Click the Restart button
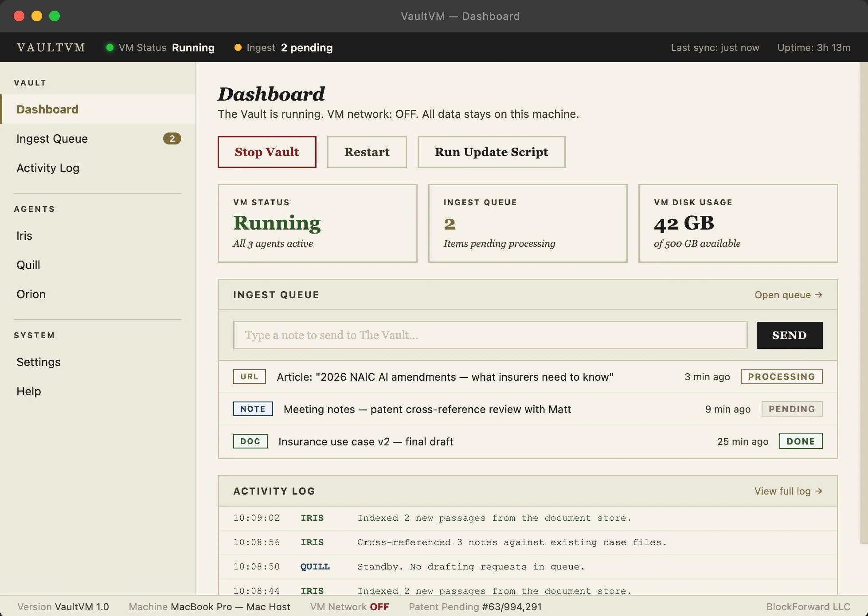 coord(367,152)
